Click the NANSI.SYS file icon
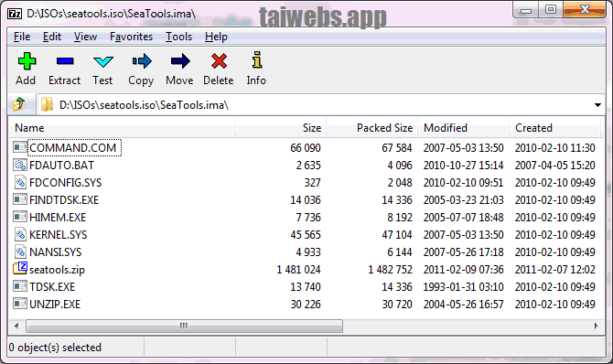Image resolution: width=613 pixels, height=364 pixels. (20, 252)
